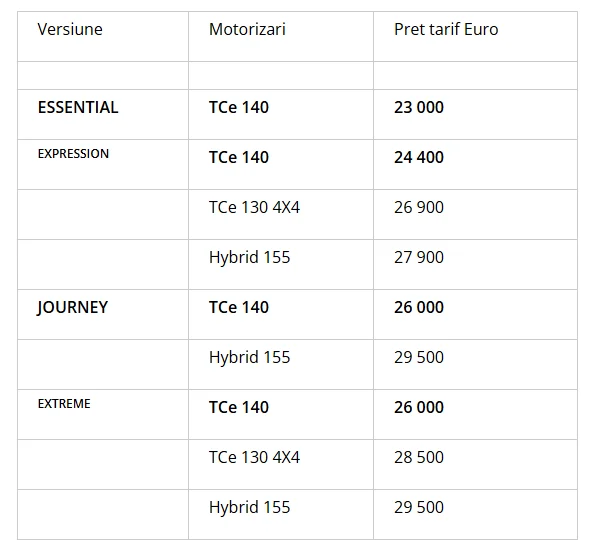The width and height of the screenshot is (590, 559).
Task: Click the 26 000 price in EXTREME row
Action: [419, 407]
